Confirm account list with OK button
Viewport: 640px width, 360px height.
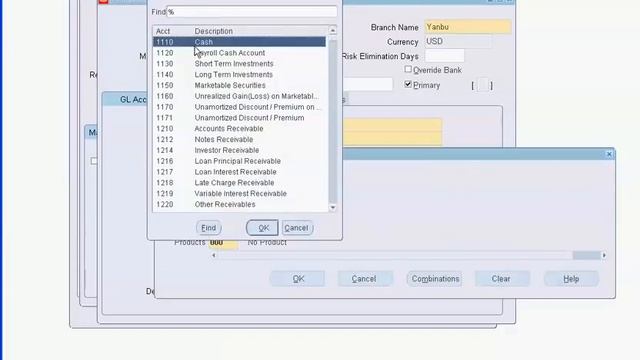pyautogui.click(x=262, y=228)
